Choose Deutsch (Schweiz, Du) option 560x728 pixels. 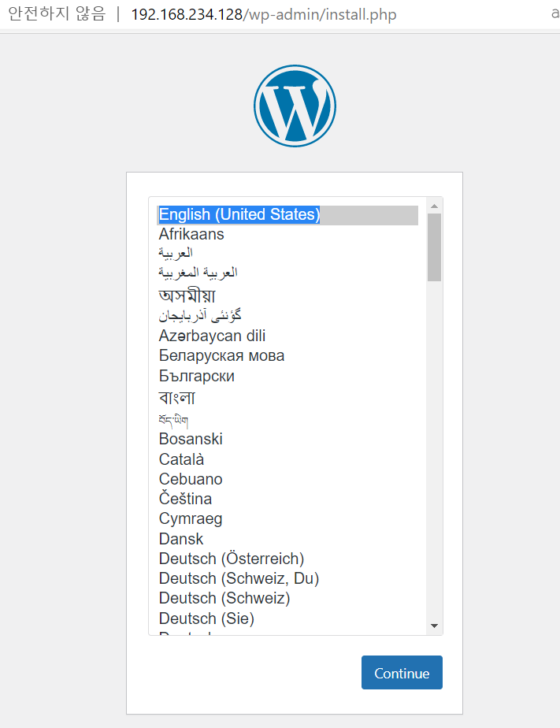287,579
